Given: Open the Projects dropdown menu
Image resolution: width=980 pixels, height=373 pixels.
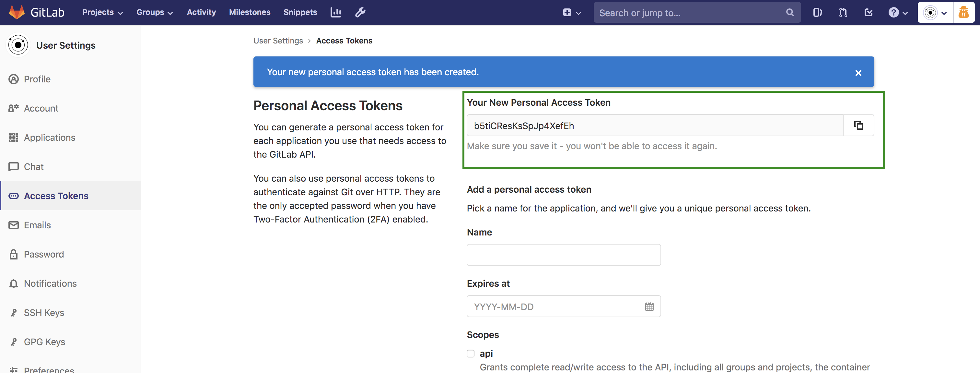Looking at the screenshot, I should pos(101,12).
